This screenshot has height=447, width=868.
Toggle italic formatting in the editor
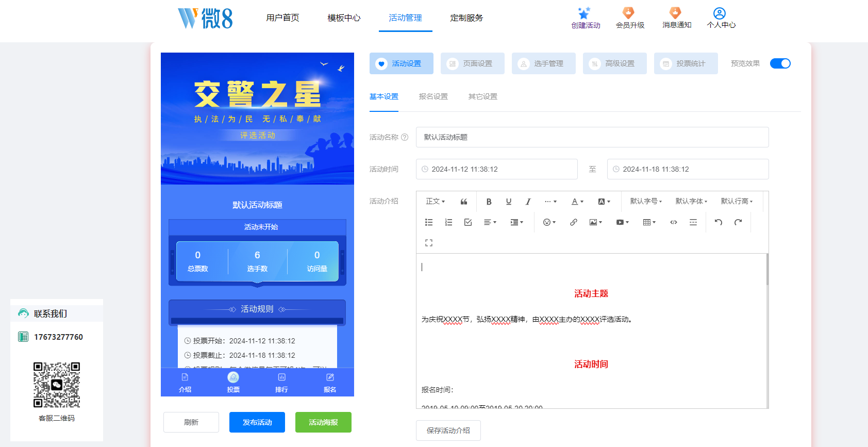pyautogui.click(x=528, y=202)
